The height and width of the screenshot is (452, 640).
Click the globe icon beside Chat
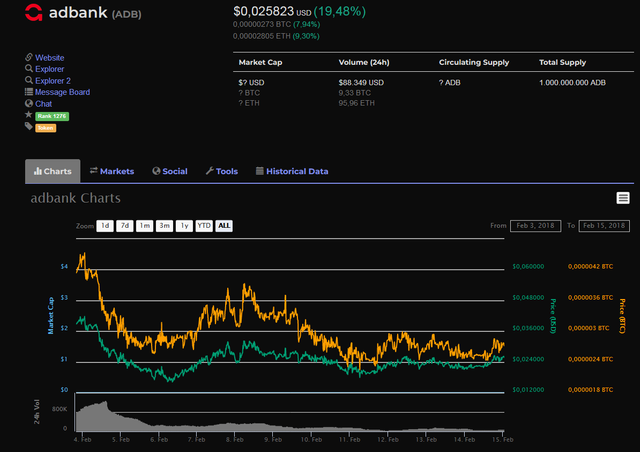pos(29,103)
